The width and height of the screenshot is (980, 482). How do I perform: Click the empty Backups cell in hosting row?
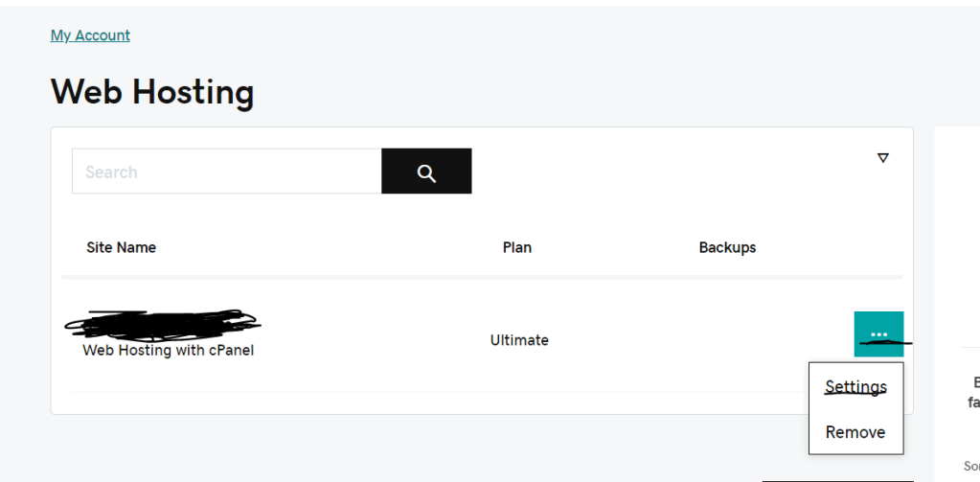tap(727, 340)
